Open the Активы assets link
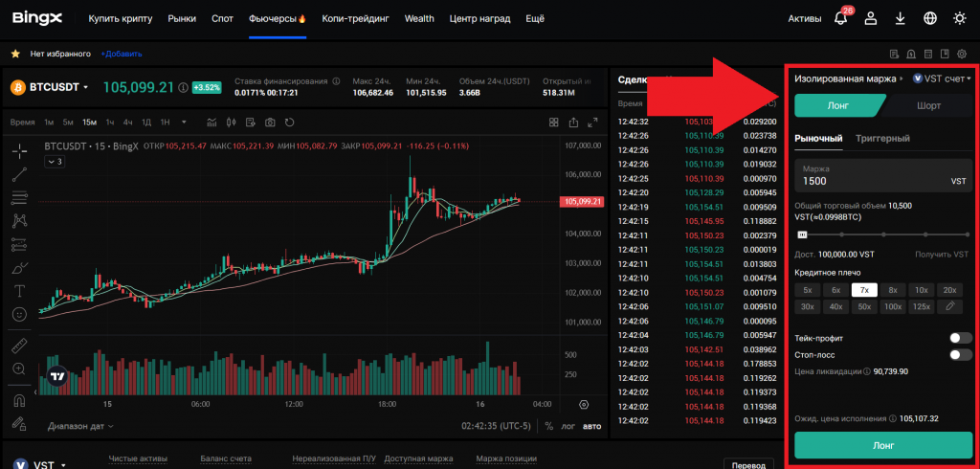 (804, 19)
